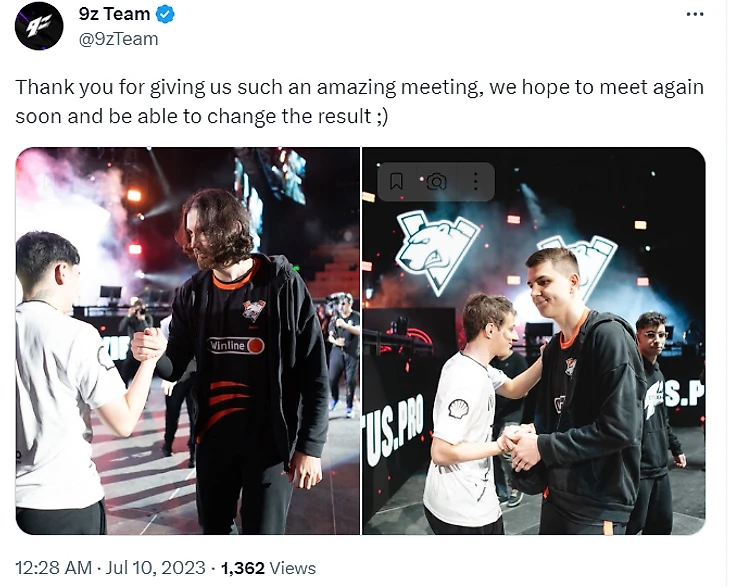This screenshot has height=587, width=730.
Task: Click the tweet text about amazing meeting
Action: [359, 101]
